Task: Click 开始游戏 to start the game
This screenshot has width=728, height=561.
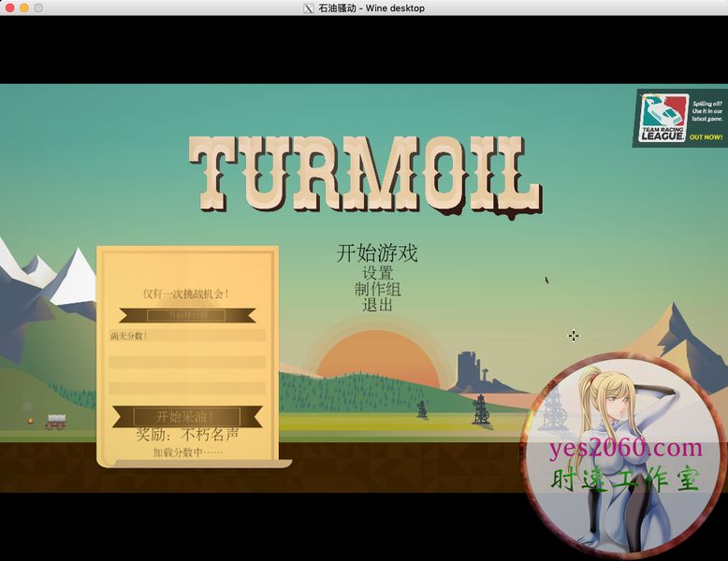Action: (377, 252)
